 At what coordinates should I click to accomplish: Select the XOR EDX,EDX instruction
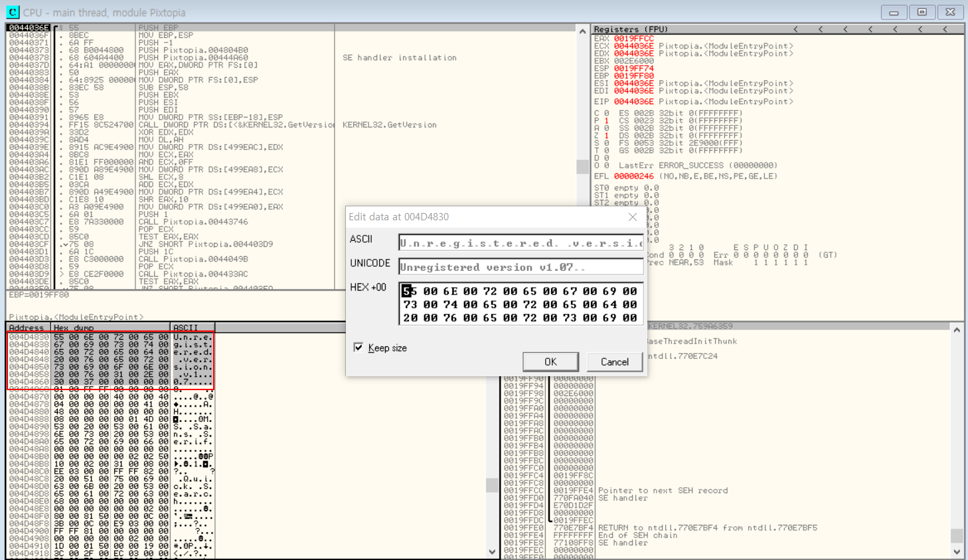click(166, 132)
